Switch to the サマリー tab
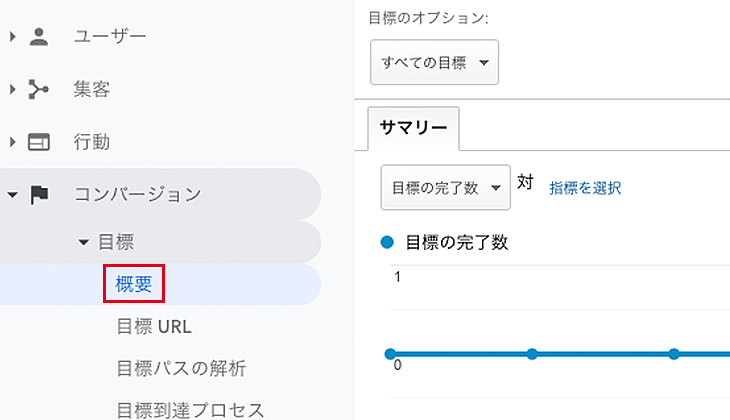This screenshot has width=730, height=420. click(413, 127)
